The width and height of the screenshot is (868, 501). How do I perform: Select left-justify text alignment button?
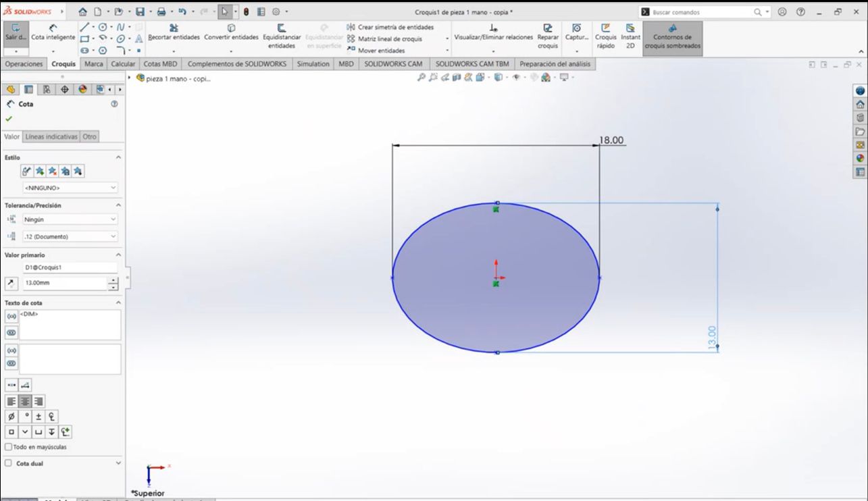(11, 401)
